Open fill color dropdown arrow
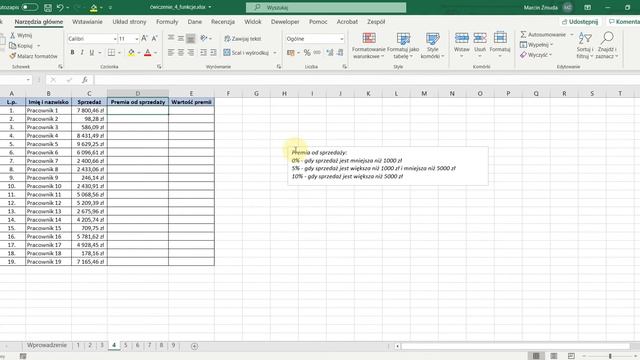Viewport: 640px width, 360px height. 139,53
